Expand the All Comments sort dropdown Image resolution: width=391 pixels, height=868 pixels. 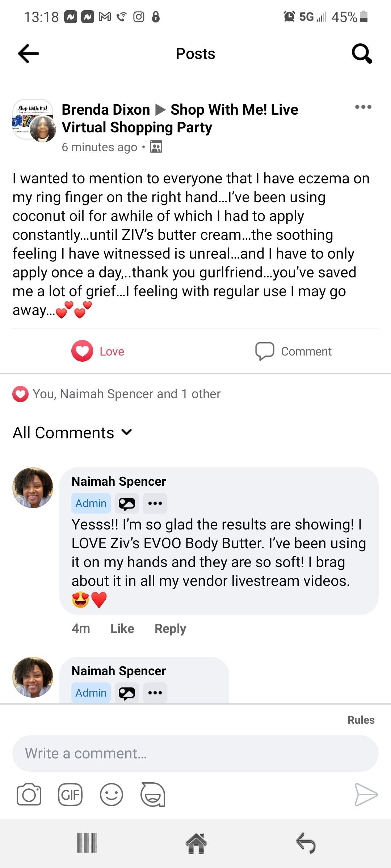72,433
